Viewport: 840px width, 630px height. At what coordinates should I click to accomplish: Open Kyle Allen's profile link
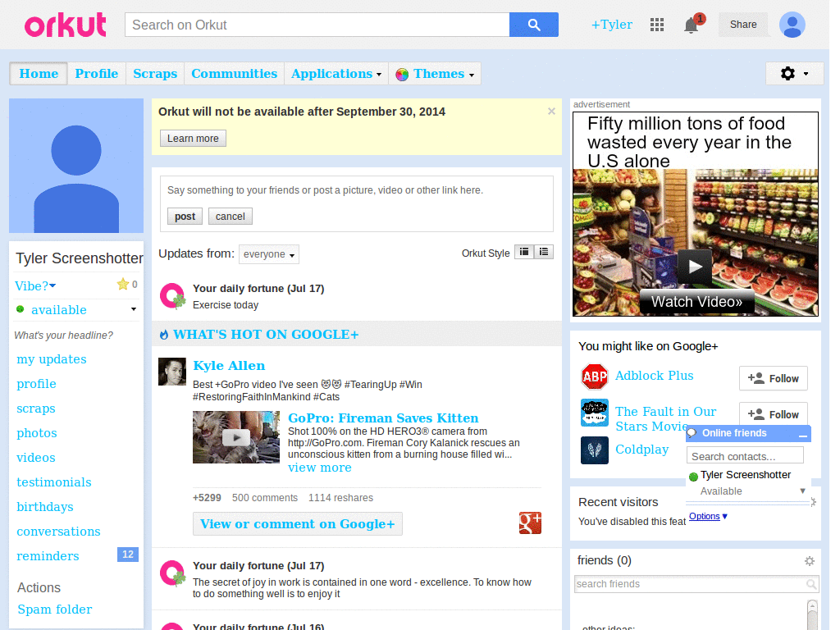tap(229, 366)
